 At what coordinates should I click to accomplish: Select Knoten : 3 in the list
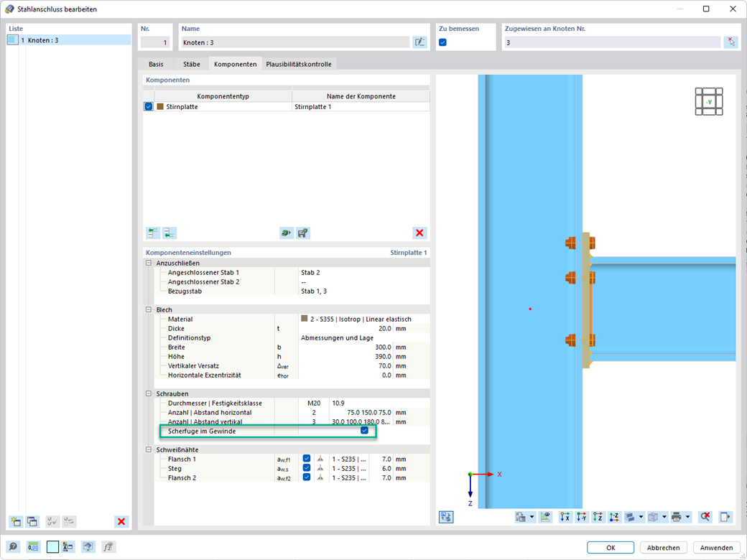tap(69, 40)
